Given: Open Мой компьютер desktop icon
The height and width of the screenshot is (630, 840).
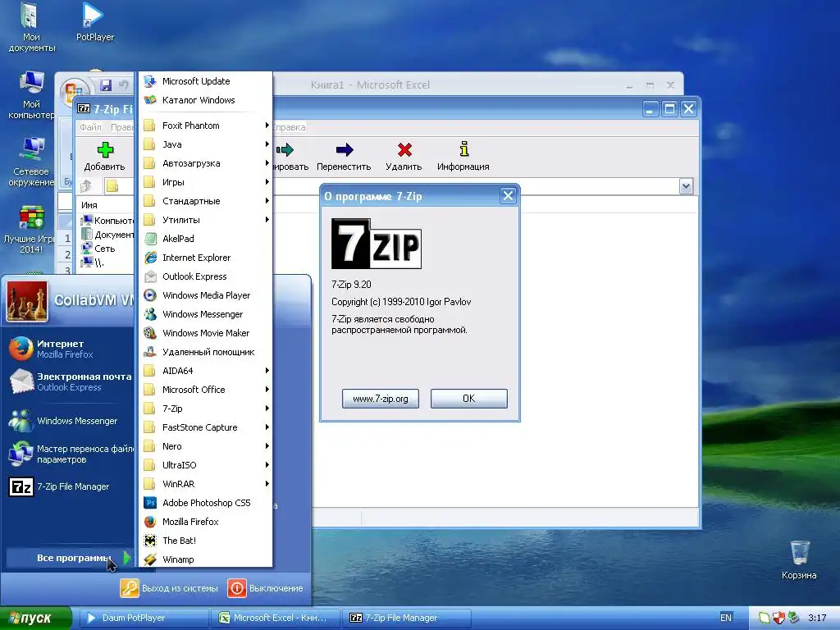Looking at the screenshot, I should coord(31,95).
